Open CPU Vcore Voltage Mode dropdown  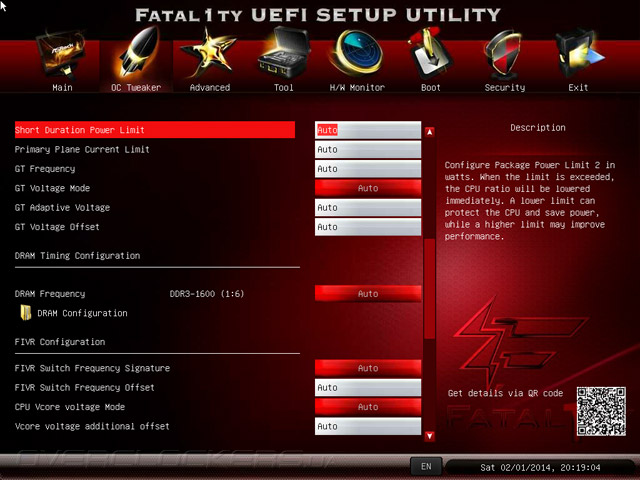click(x=368, y=407)
